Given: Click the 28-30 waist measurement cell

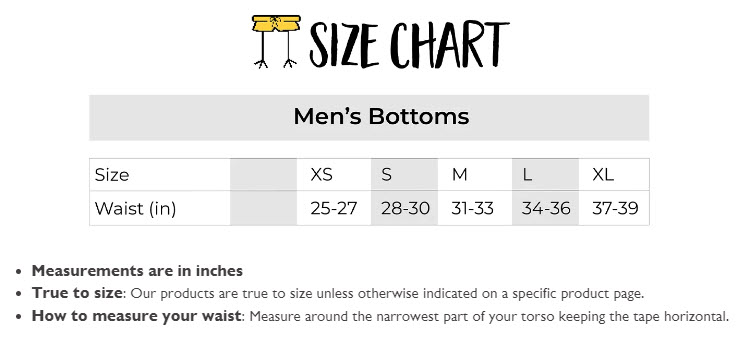Looking at the screenshot, I should 404,208.
